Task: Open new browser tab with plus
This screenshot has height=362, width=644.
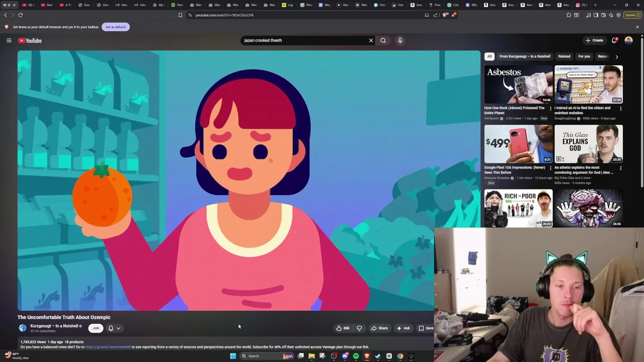Action: click(595, 5)
